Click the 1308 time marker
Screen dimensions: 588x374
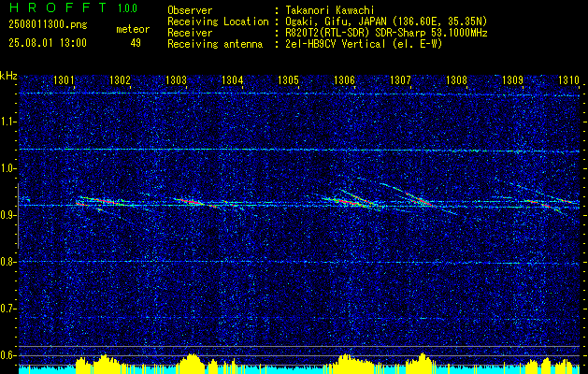coord(456,79)
